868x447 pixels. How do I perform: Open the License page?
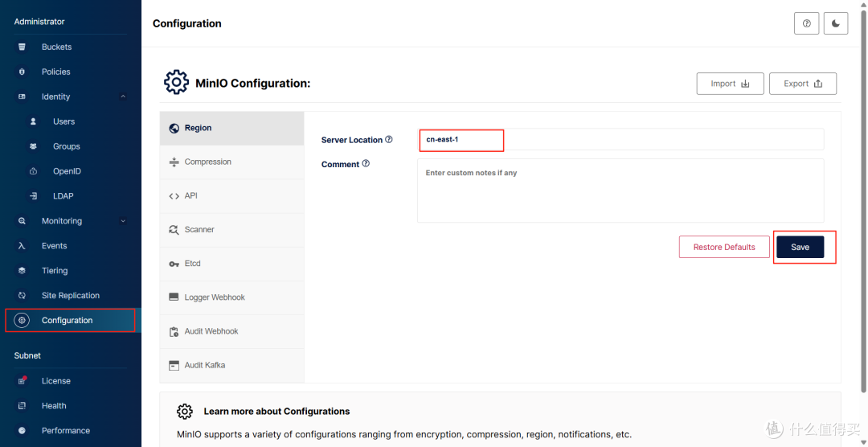(x=56, y=381)
